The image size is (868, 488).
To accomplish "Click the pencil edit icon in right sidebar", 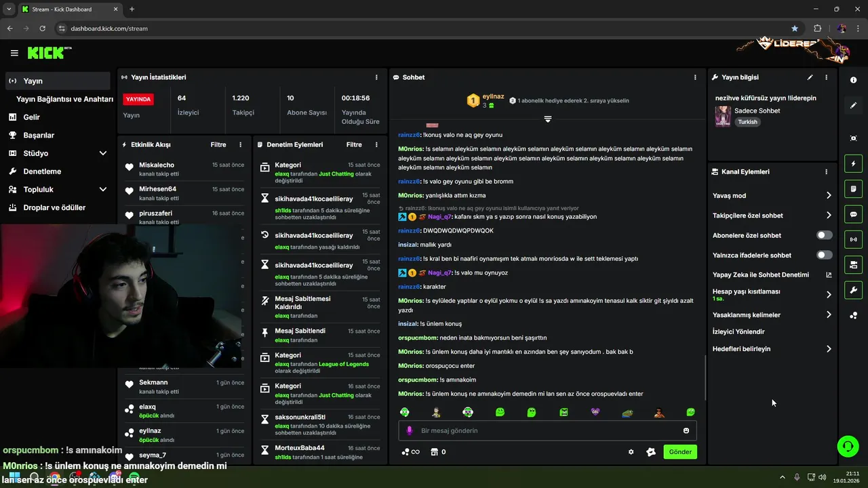I will 853,105.
